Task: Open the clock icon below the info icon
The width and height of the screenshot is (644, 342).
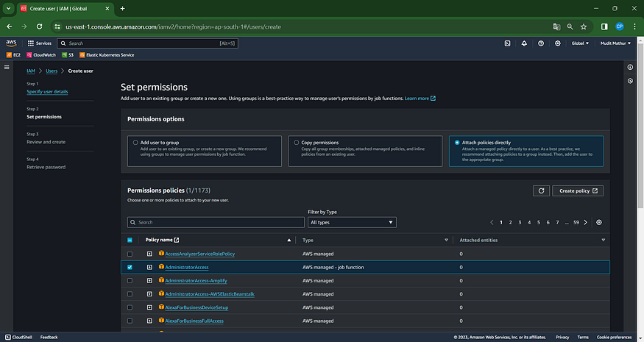Action: point(630,81)
